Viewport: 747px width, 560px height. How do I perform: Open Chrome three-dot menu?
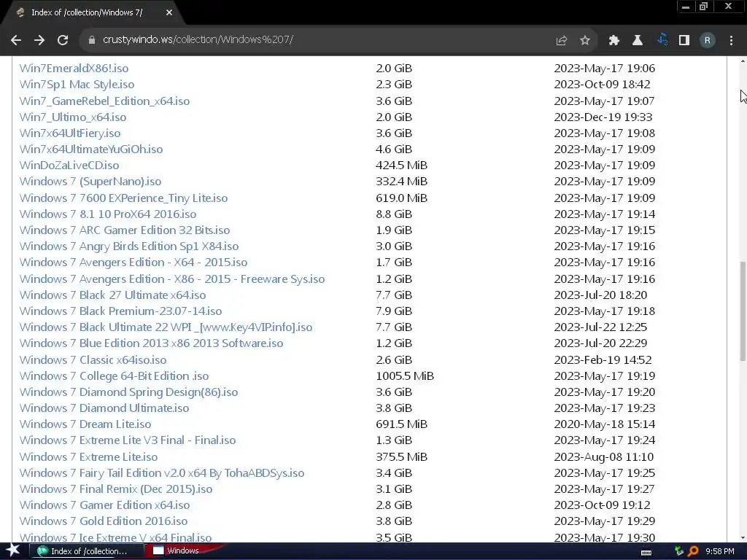[731, 41]
